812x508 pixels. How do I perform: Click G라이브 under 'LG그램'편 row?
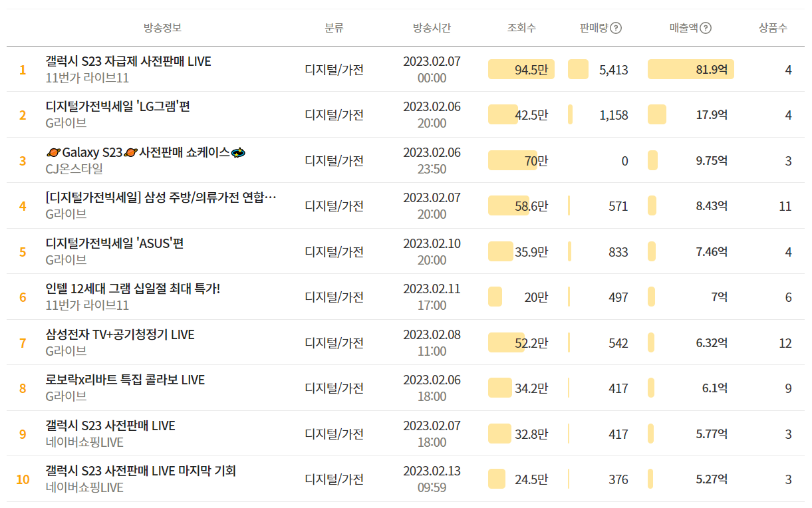pos(66,123)
